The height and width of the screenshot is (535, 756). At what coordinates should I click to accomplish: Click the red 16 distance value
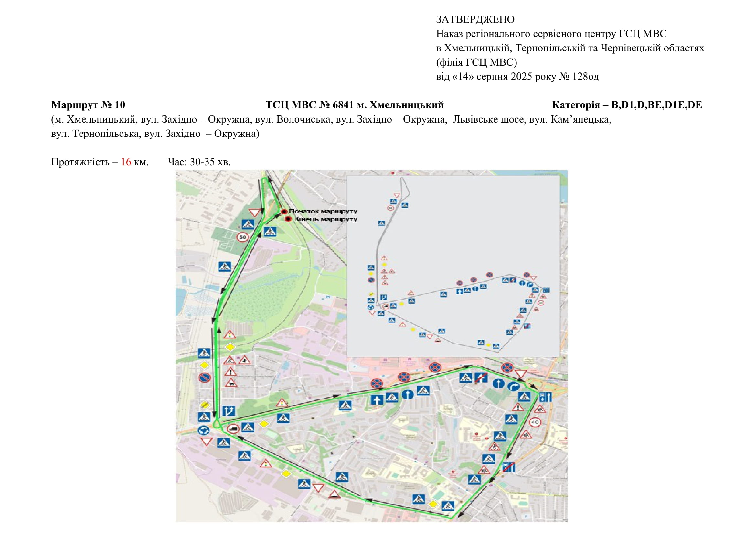click(126, 162)
